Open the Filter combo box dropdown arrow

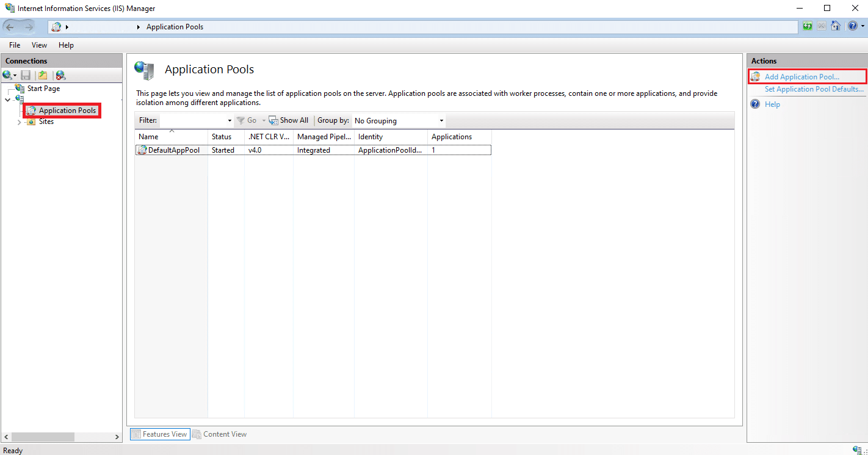point(230,121)
